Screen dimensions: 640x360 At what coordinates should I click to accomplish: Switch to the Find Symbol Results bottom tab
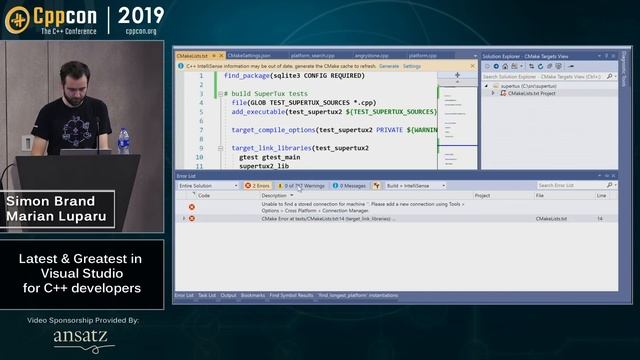[x=291, y=296]
